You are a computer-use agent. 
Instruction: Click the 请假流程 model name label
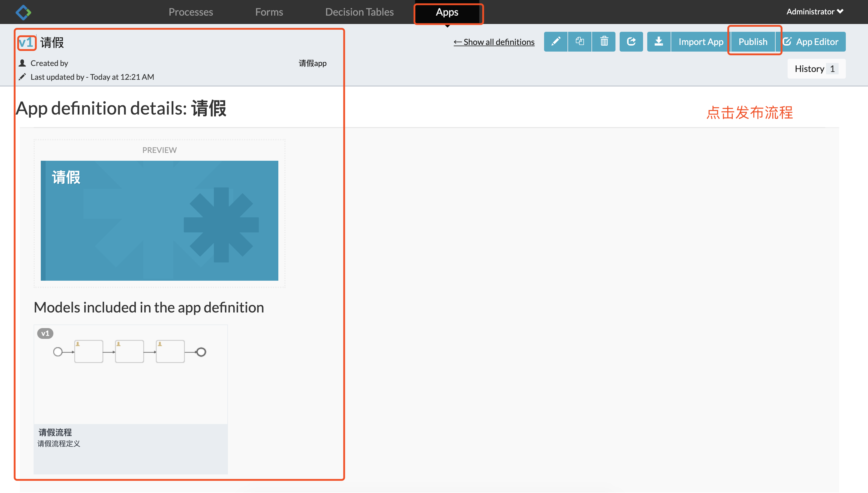pyautogui.click(x=55, y=432)
